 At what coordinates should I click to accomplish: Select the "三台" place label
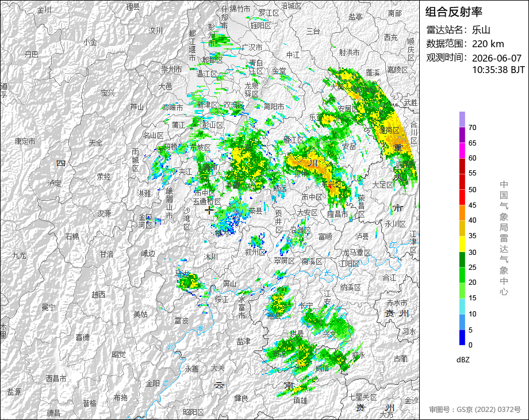(313, 32)
